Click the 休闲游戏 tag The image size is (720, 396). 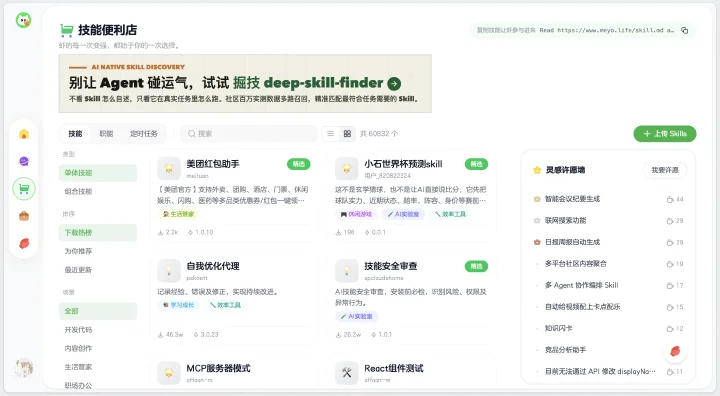pos(356,214)
